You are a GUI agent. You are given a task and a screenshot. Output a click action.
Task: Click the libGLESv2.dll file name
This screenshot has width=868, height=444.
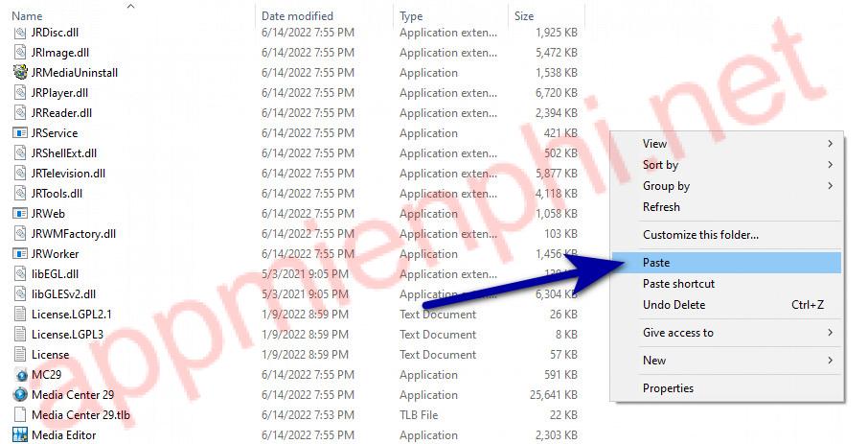(x=63, y=294)
